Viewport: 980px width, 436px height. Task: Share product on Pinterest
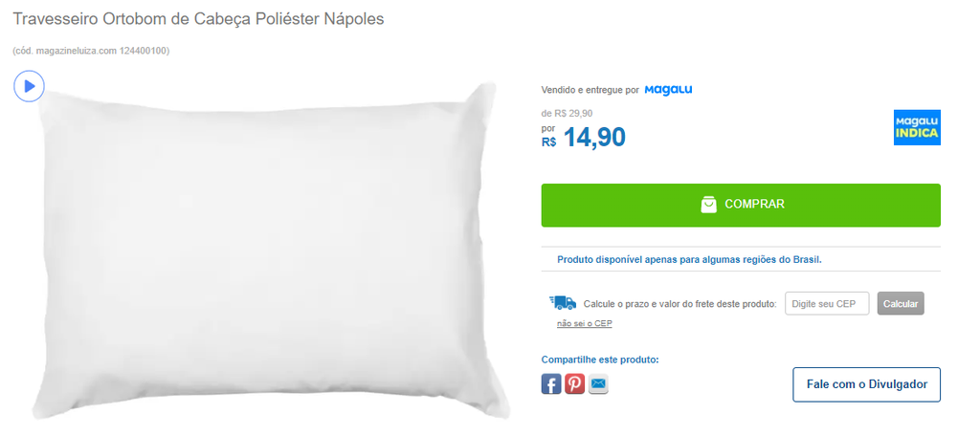[574, 383]
